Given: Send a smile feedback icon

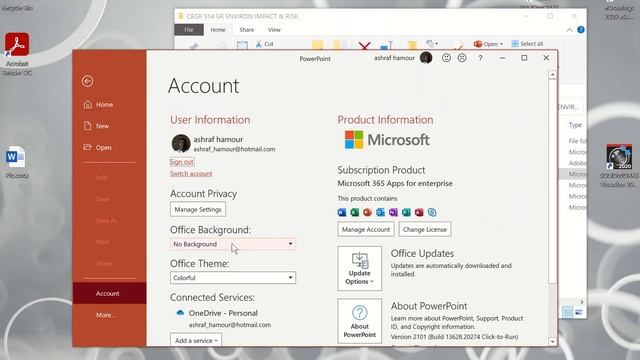Looking at the screenshot, I should (x=446, y=58).
